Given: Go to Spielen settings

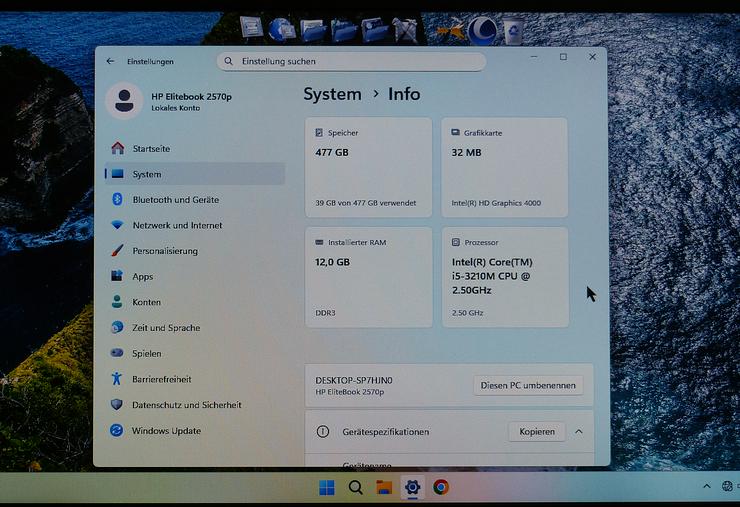Looking at the screenshot, I should [x=194, y=354].
